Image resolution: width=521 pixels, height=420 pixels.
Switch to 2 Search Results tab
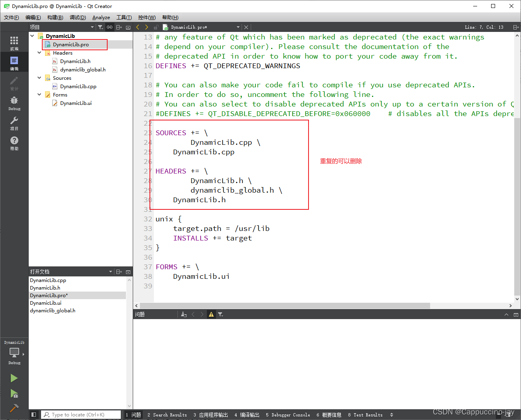pyautogui.click(x=167, y=415)
